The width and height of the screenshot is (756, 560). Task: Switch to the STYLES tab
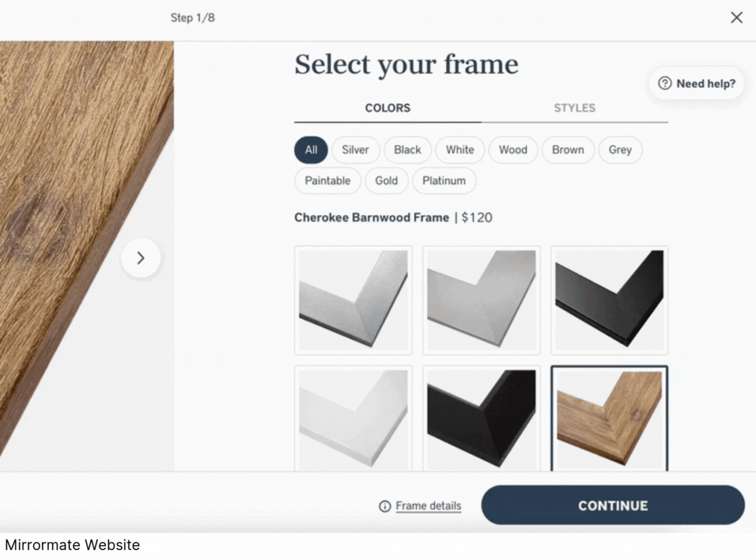pyautogui.click(x=575, y=108)
